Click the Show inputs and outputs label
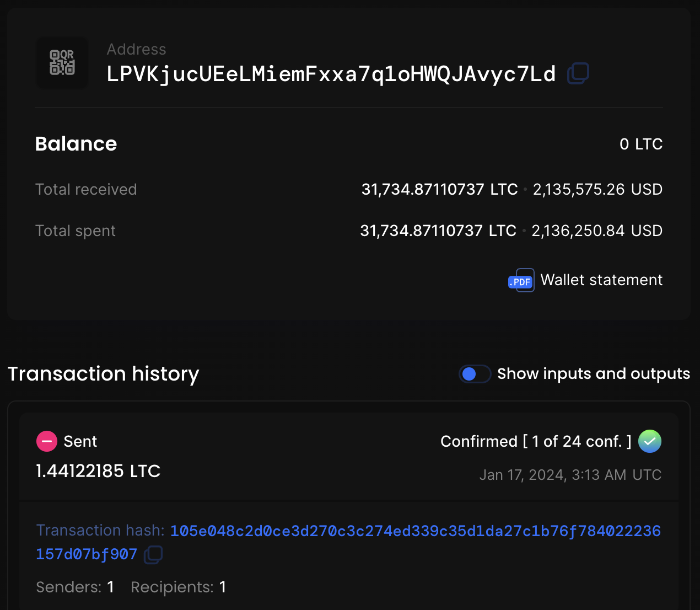This screenshot has width=700, height=610. pyautogui.click(x=594, y=374)
